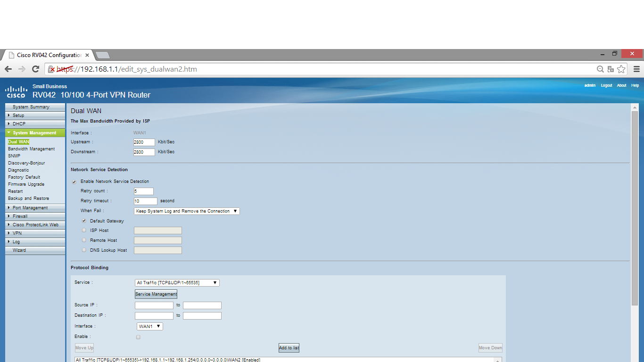644x362 pixels.
Task: Go back with the browser back arrow
Action: [8, 69]
